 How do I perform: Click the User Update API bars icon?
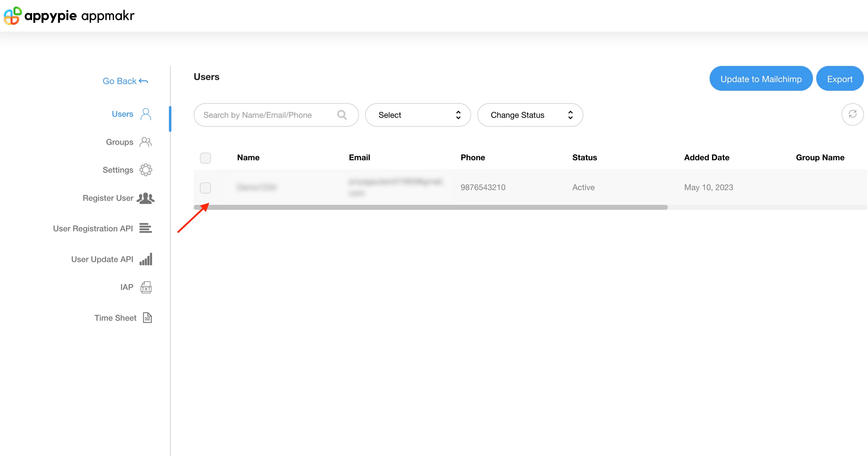pos(146,259)
